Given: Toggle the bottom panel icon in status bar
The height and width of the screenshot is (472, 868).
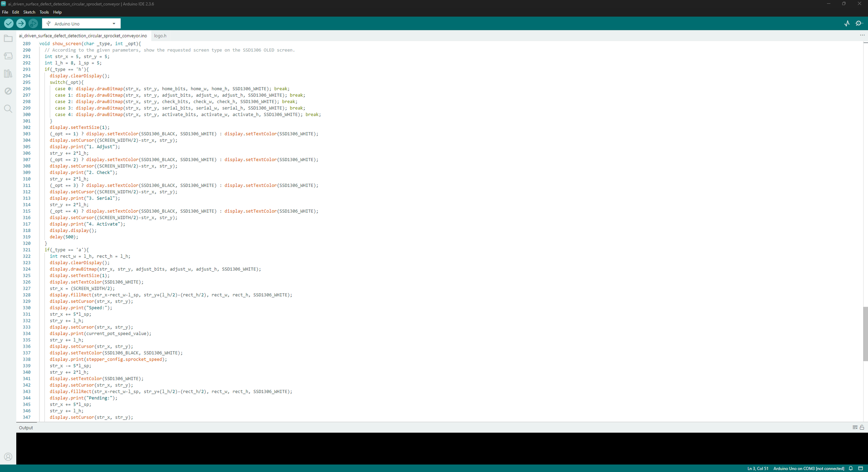Looking at the screenshot, I should pyautogui.click(x=861, y=468).
